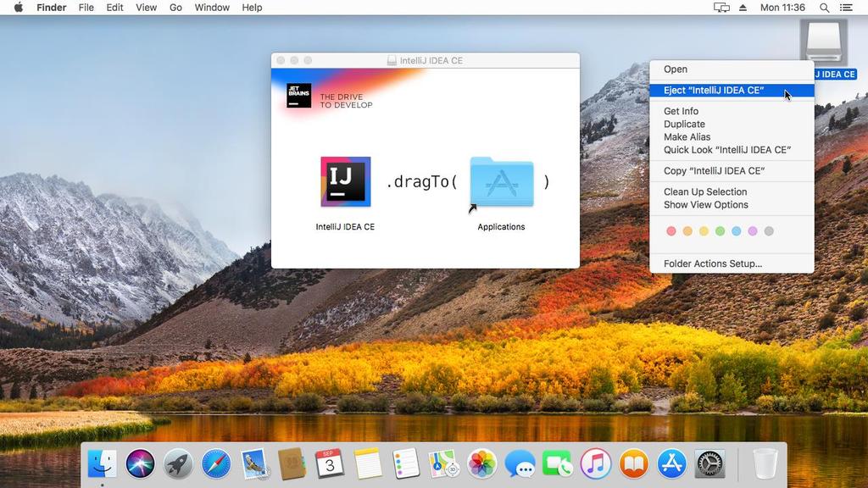Open the Window menu

coord(212,7)
